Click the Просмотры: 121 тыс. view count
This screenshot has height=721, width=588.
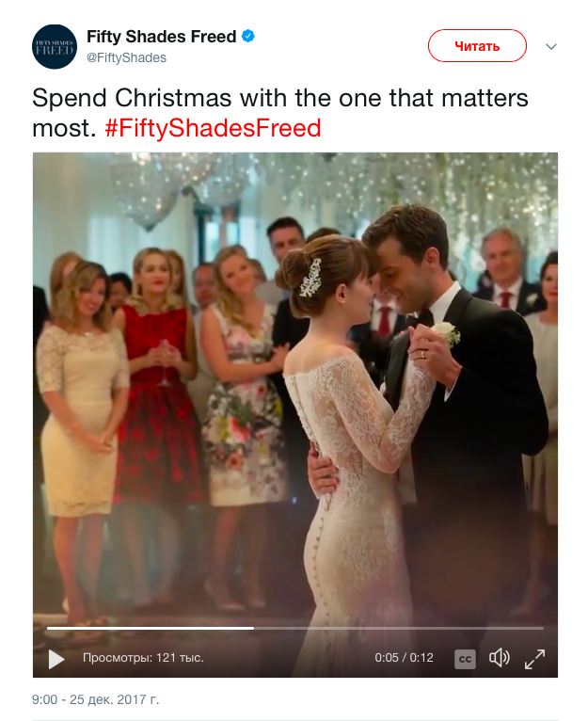143,658
